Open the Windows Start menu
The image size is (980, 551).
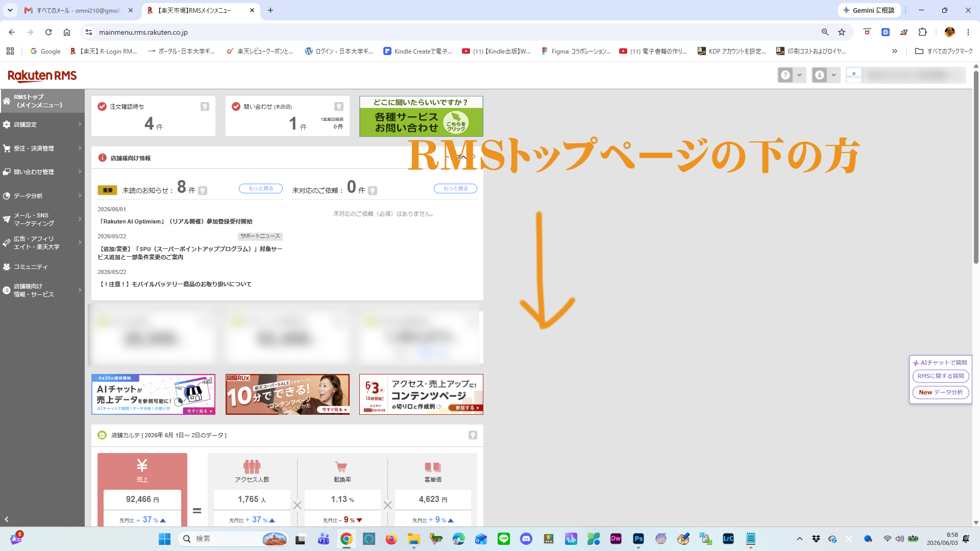[164, 539]
